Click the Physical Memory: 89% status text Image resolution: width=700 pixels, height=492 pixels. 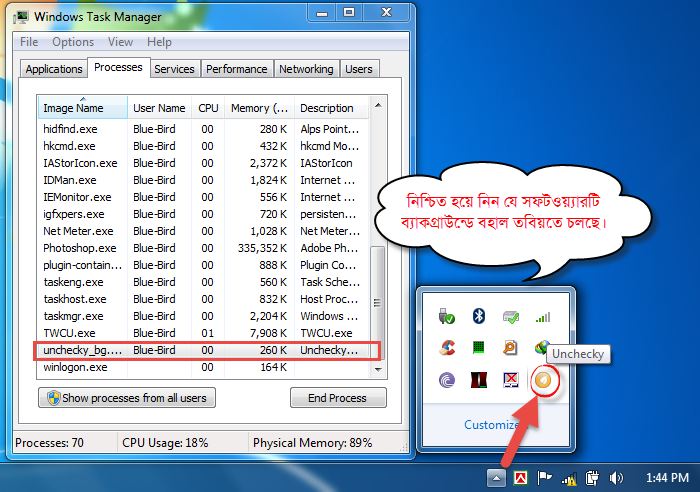[x=312, y=442]
